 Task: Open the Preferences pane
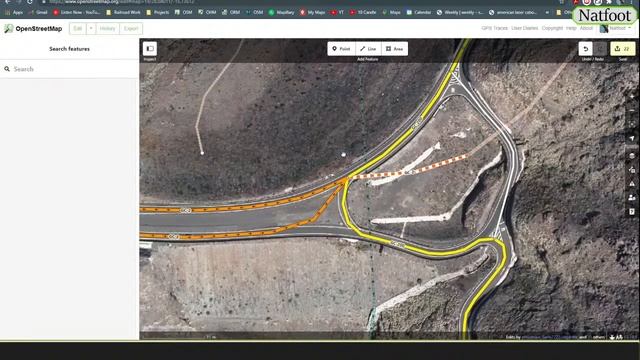point(632,198)
